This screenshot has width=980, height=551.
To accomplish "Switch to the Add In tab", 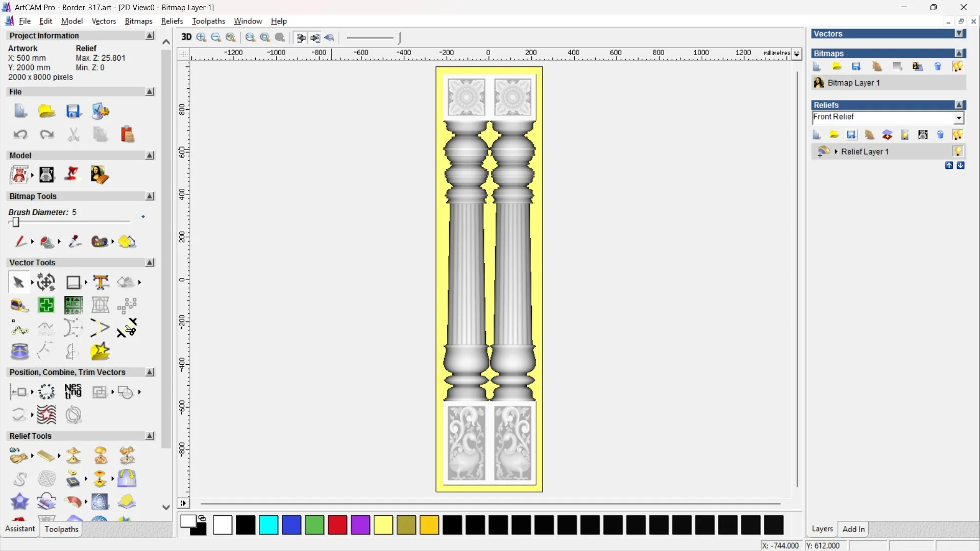I will point(853,529).
